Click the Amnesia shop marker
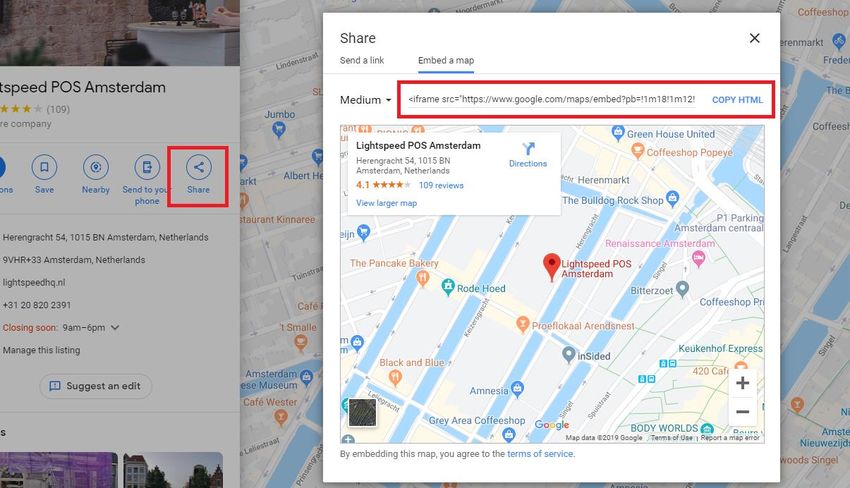 tap(518, 389)
